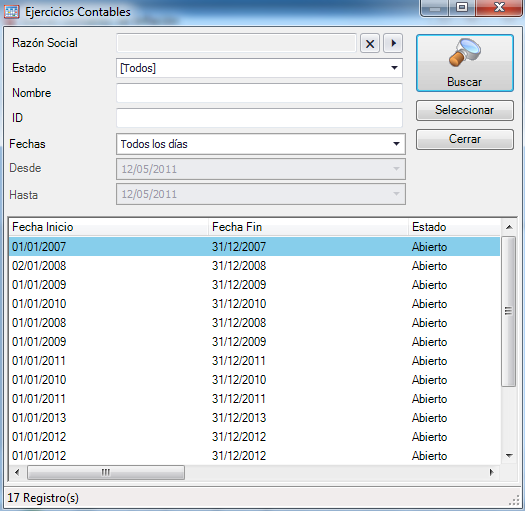This screenshot has width=525, height=511.
Task: Open the Estado dropdown showing [Todos]
Action: 259,68
